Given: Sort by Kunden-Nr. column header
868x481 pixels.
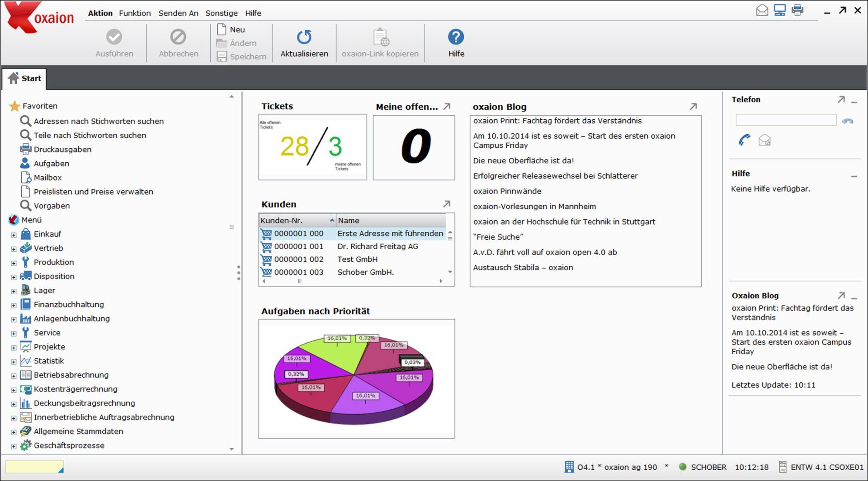Looking at the screenshot, I should 297,220.
